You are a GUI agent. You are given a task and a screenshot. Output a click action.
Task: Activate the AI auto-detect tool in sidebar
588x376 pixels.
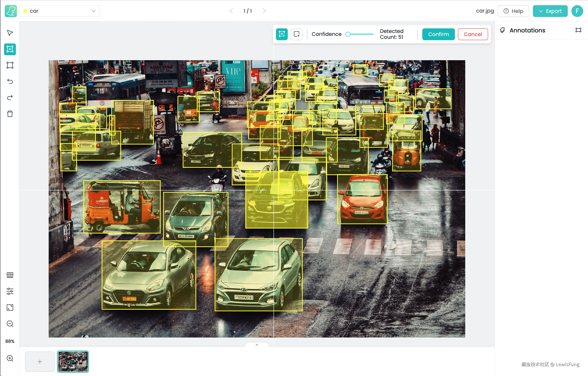click(x=10, y=49)
